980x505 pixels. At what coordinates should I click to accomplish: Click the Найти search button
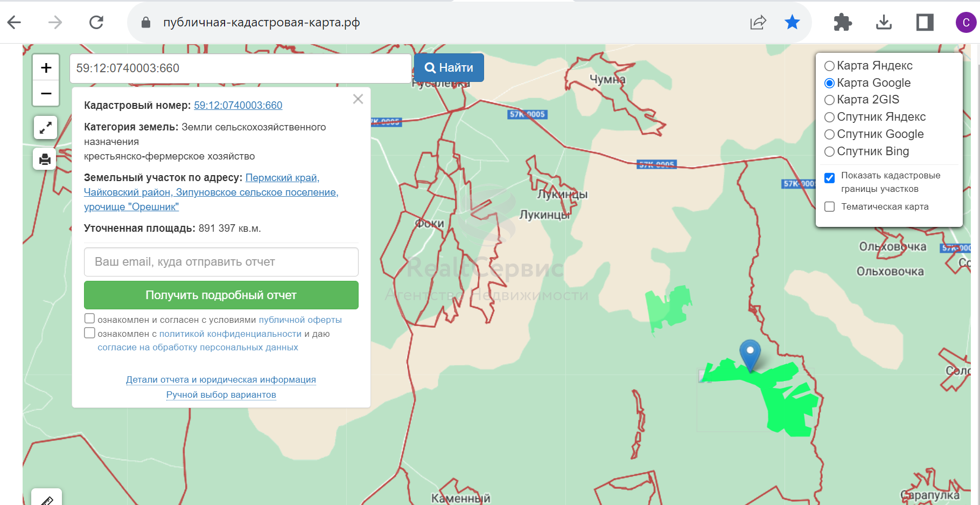[x=449, y=68]
